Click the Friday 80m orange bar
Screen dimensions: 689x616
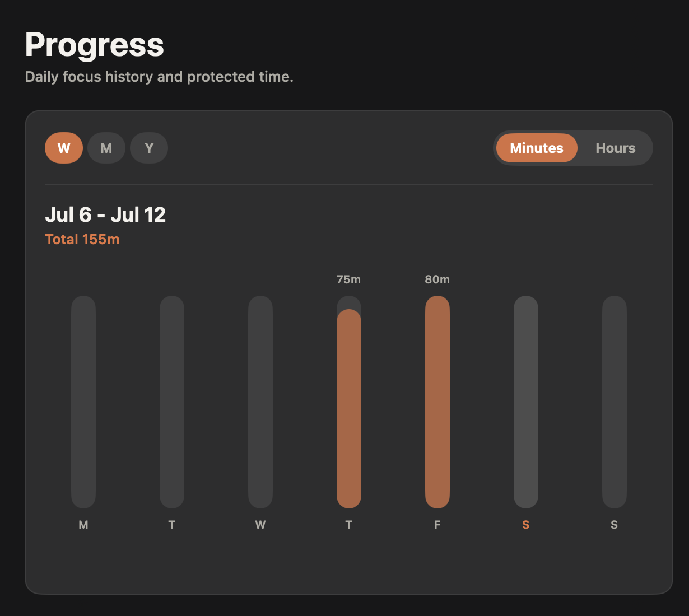click(437, 402)
